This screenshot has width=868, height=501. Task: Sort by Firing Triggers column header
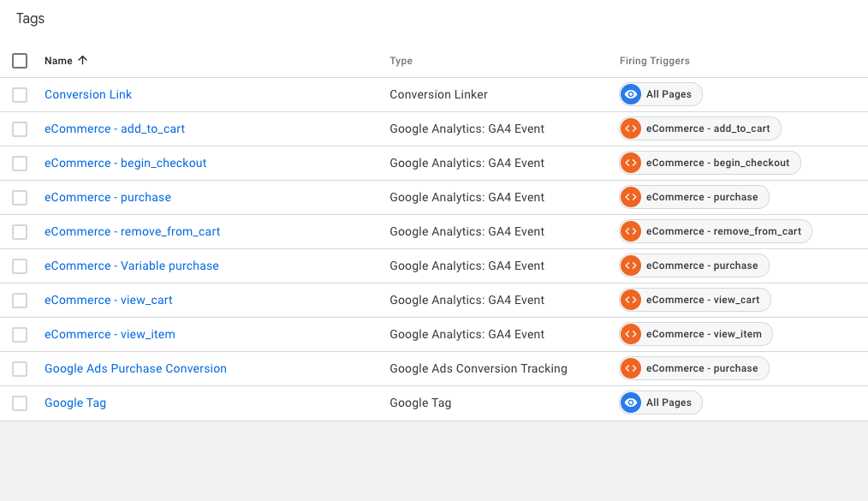[654, 61]
